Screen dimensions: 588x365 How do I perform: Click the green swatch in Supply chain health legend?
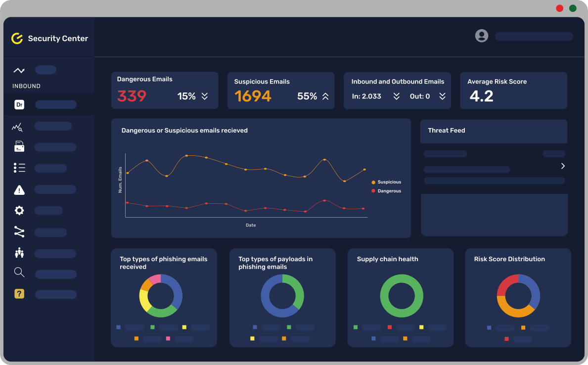pos(356,327)
